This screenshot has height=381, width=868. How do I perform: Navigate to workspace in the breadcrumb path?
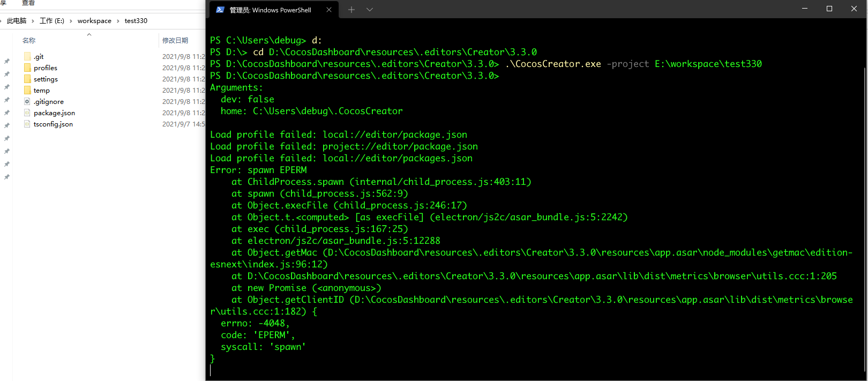[94, 21]
